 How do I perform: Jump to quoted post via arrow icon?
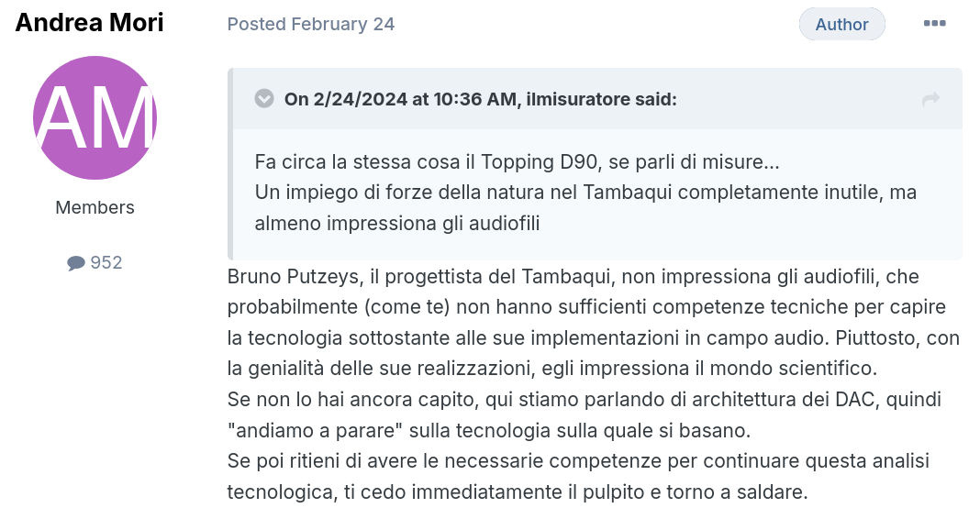coord(930,99)
